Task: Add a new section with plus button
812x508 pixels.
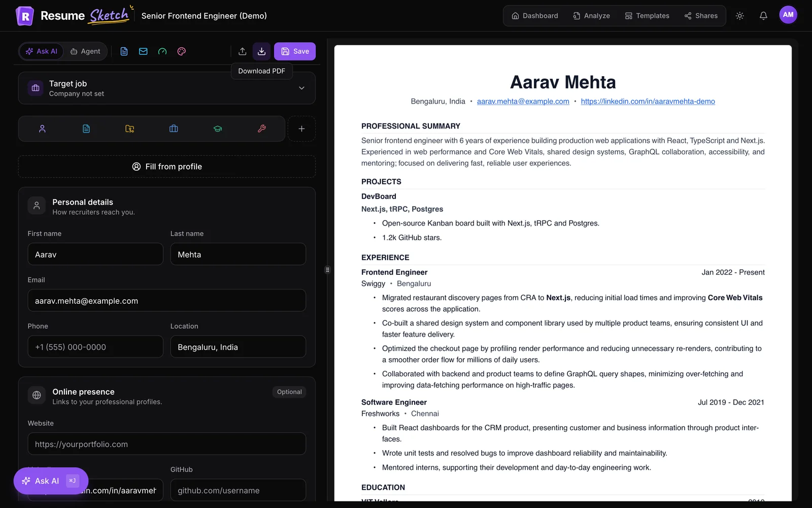Action: [301, 129]
